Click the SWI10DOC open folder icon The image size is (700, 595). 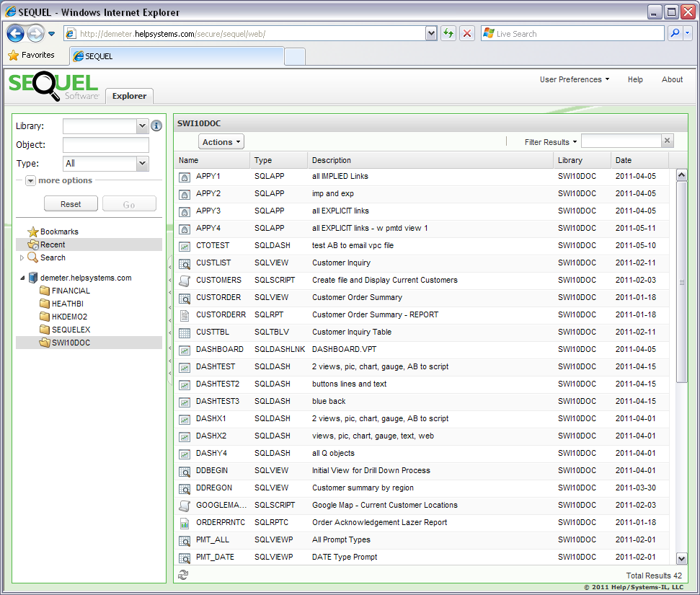click(44, 343)
